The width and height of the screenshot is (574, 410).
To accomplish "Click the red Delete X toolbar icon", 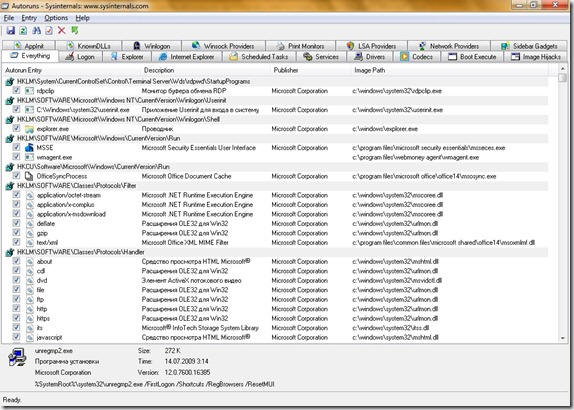I will tap(62, 30).
